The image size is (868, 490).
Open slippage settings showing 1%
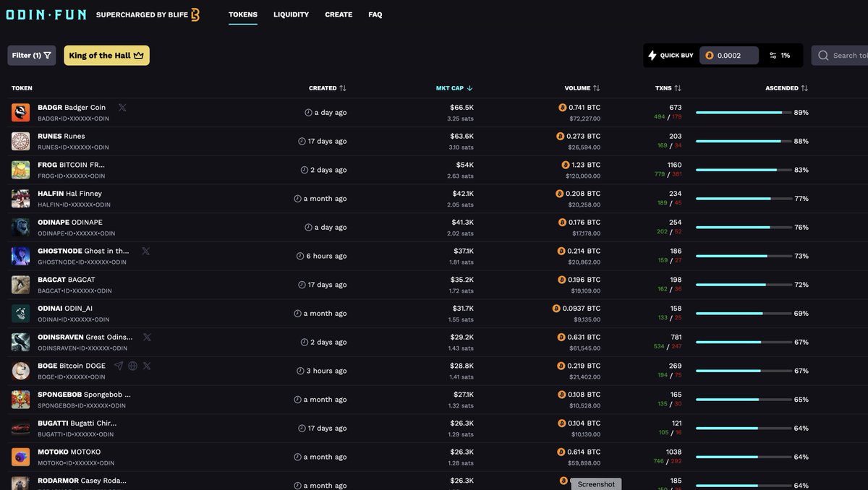coord(780,56)
